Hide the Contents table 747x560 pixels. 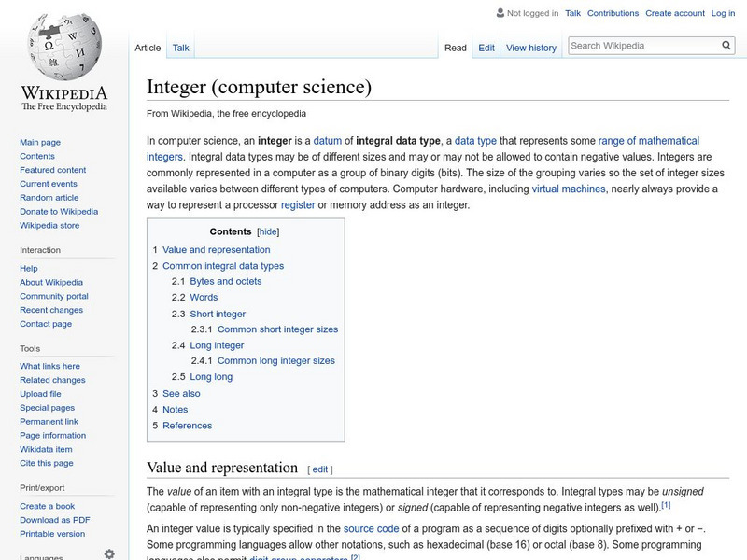click(x=268, y=231)
